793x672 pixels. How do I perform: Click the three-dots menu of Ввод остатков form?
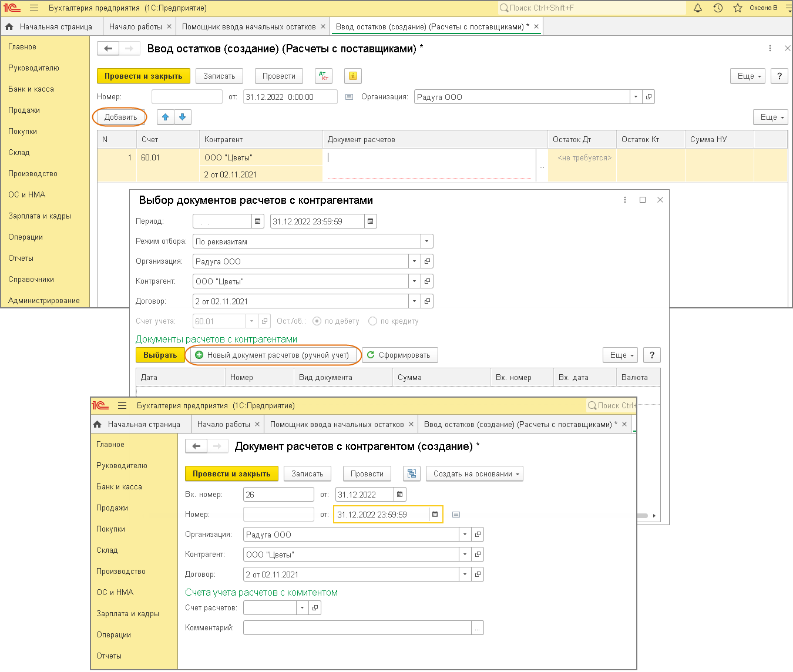770,48
